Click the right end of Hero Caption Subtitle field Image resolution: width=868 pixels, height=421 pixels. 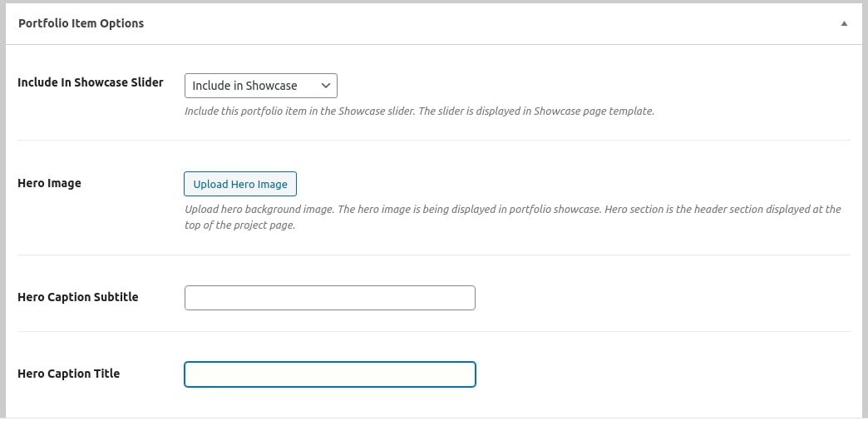click(x=461, y=298)
